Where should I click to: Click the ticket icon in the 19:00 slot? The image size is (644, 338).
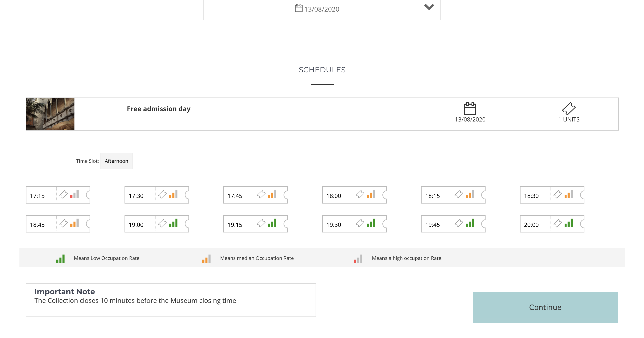pos(162,223)
